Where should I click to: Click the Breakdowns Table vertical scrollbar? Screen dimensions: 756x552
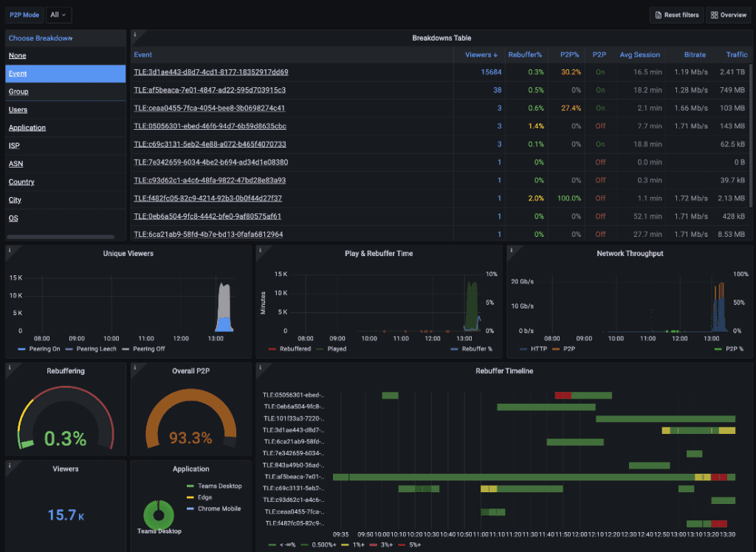coord(751,133)
